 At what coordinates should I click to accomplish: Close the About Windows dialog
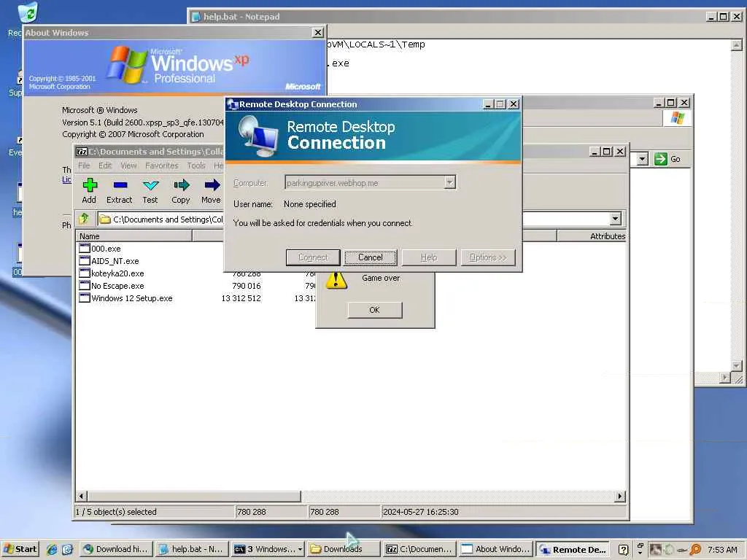click(x=318, y=32)
